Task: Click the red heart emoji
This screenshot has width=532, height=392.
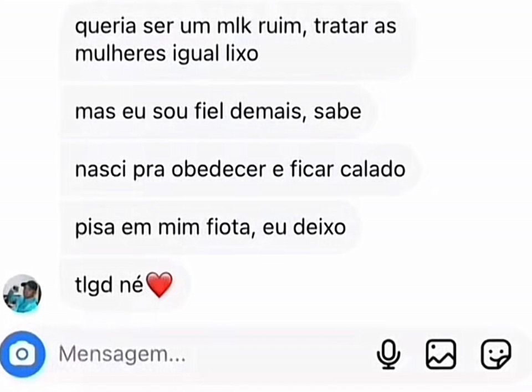Action: pos(159,285)
